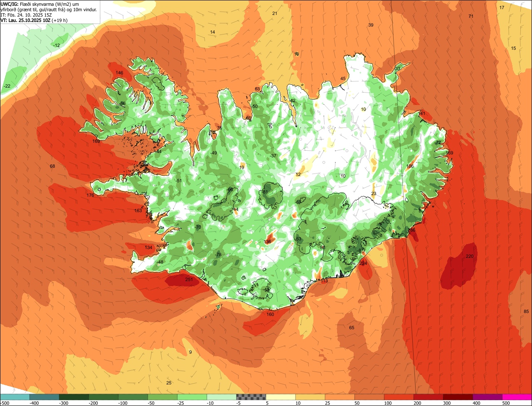Click the yellow legend swatch between 10 and 25
Viewport: 532px width, 406px height.
click(x=310, y=397)
